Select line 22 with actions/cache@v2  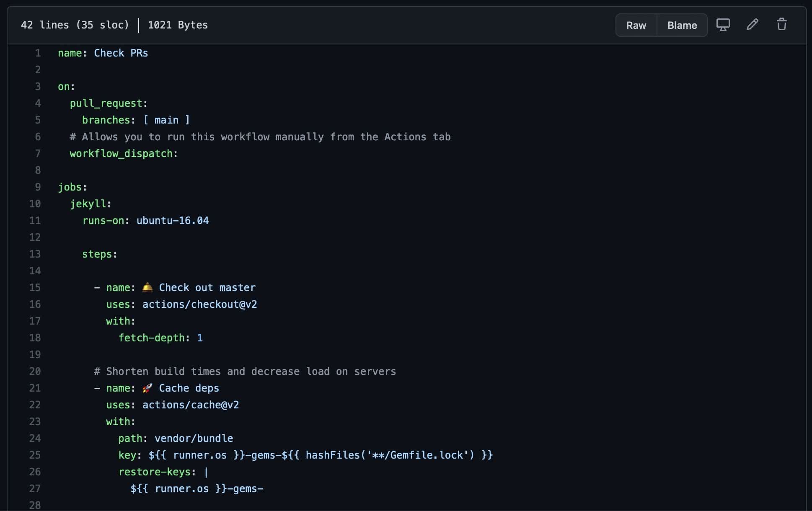pyautogui.click(x=35, y=405)
